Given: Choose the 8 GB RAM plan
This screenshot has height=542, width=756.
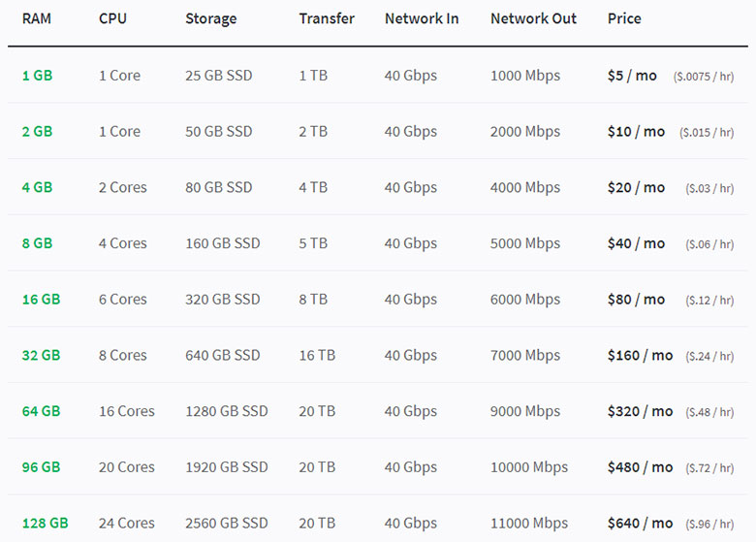Looking at the screenshot, I should [x=37, y=243].
